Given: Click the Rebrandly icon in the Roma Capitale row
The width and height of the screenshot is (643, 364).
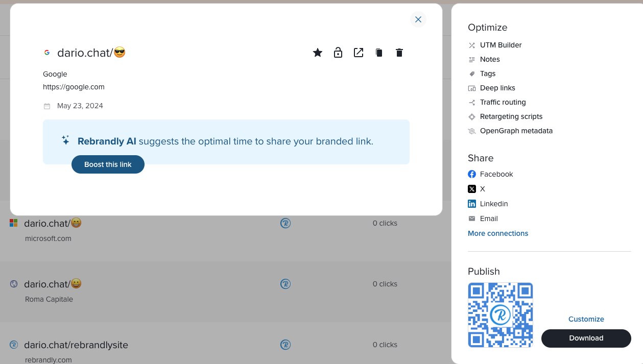Looking at the screenshot, I should point(285,284).
